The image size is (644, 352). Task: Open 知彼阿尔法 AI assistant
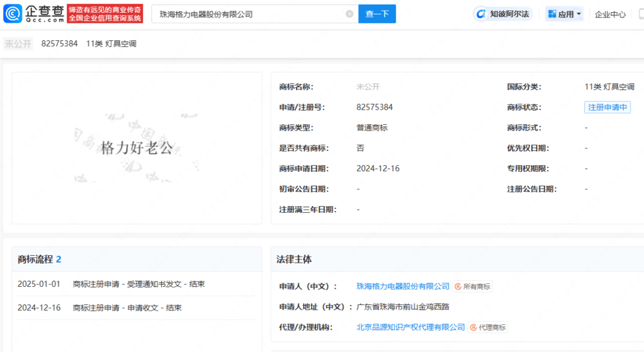pyautogui.click(x=503, y=14)
